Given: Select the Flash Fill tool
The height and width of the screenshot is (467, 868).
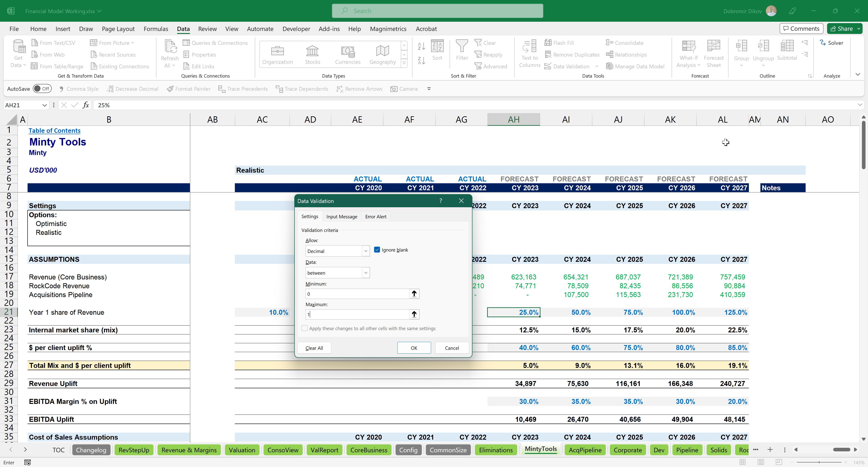Looking at the screenshot, I should (559, 43).
